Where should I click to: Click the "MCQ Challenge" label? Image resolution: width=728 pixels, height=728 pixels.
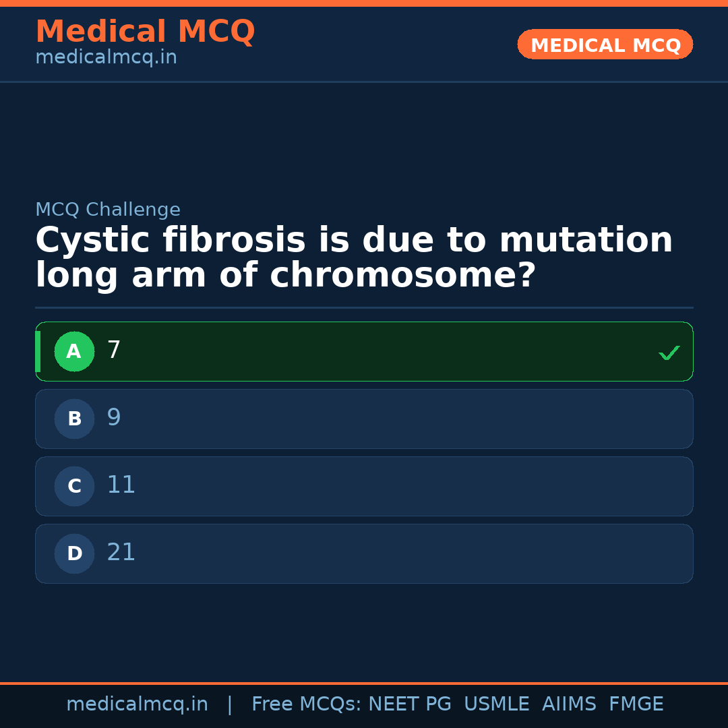[x=108, y=210]
